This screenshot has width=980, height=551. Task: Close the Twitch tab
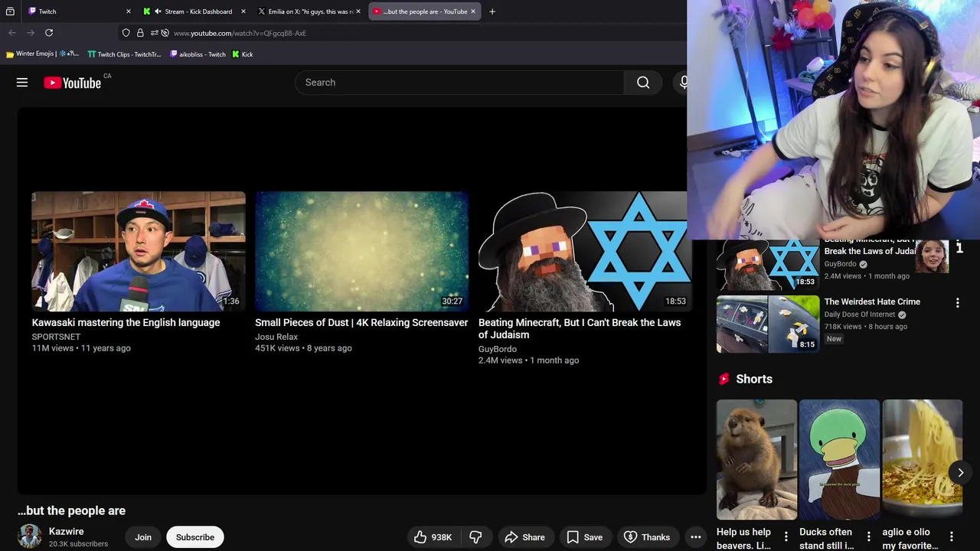[x=128, y=11]
